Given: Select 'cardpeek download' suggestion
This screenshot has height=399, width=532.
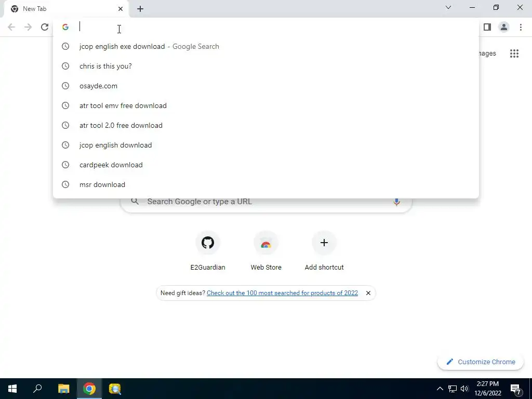Looking at the screenshot, I should 266,165.
